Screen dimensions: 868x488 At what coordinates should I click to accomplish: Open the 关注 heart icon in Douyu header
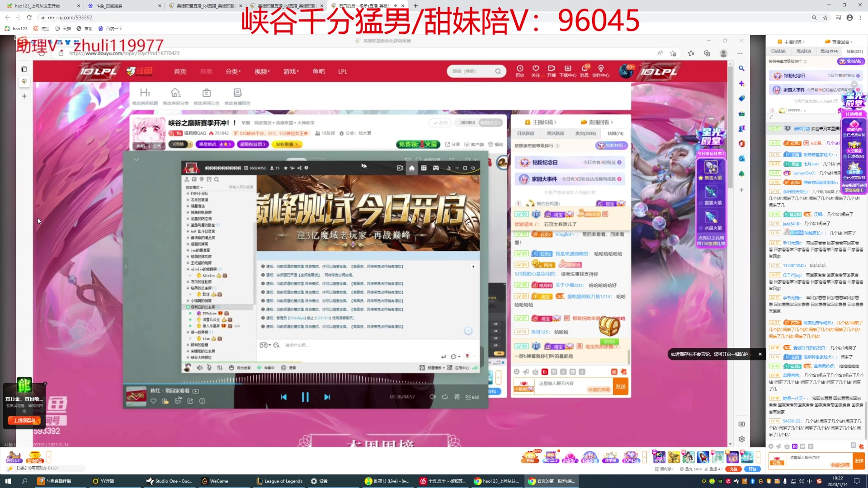pyautogui.click(x=536, y=71)
